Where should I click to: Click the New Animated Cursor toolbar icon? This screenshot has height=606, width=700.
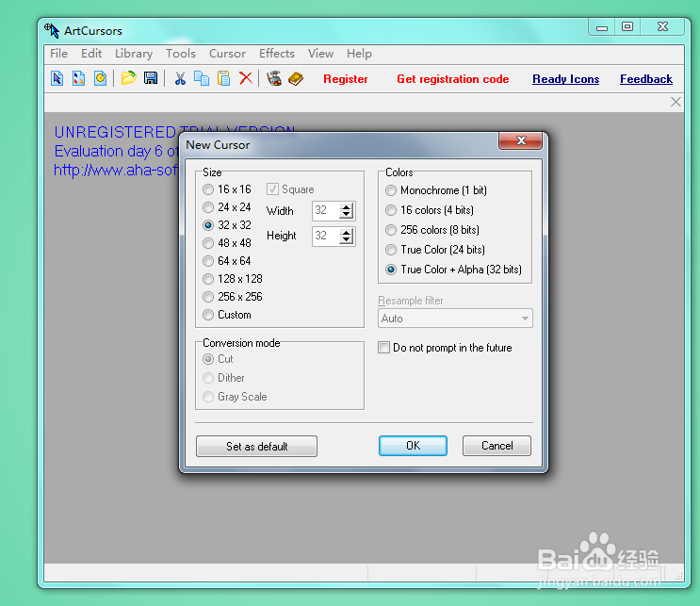pos(101,78)
